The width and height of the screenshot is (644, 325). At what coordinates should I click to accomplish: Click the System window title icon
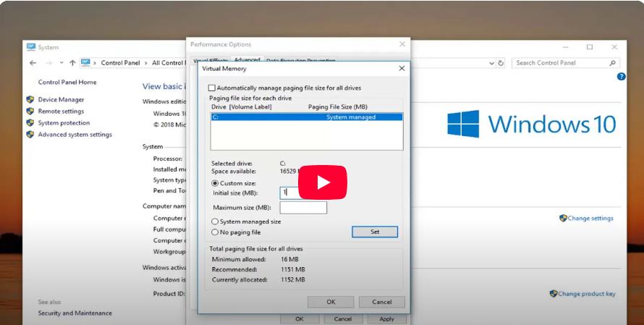click(31, 47)
